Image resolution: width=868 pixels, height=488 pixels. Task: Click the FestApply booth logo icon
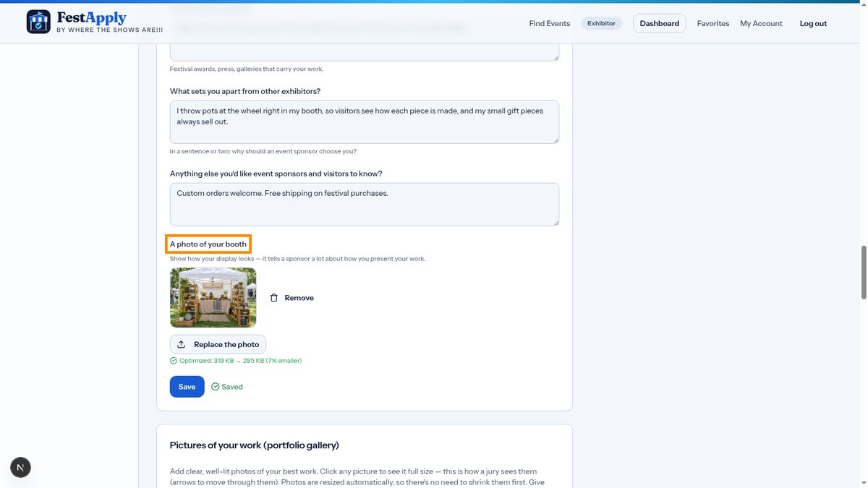38,22
